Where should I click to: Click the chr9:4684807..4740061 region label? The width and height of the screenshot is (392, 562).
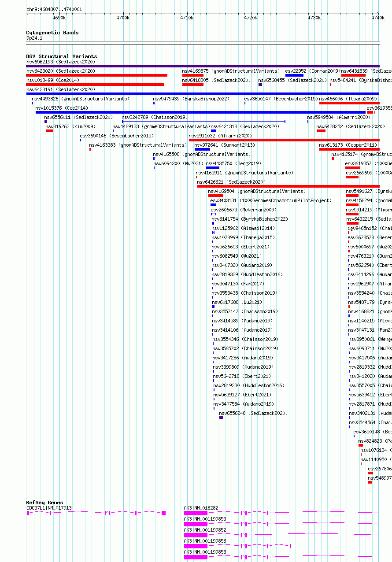(54, 9)
